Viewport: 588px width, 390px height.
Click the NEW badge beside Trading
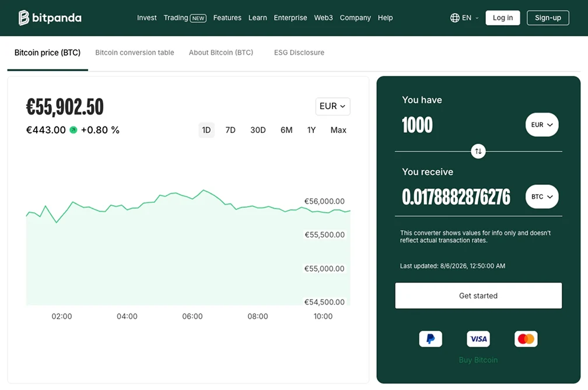coord(198,18)
